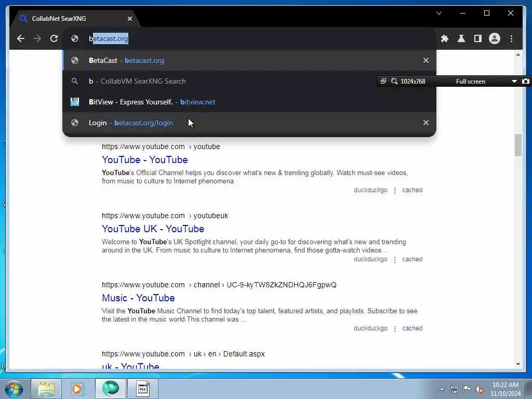Go back using the browser back arrow
532x399 pixels.
(21, 38)
